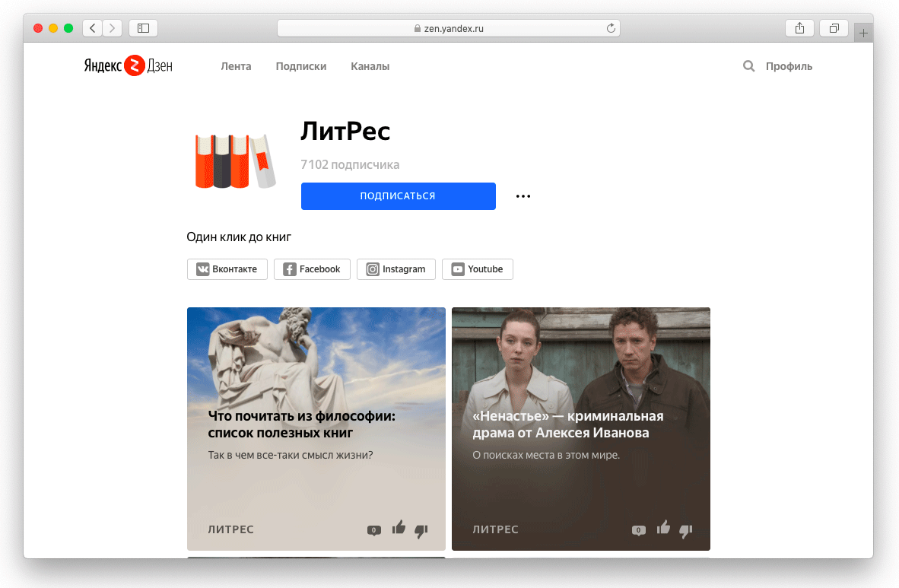Open comments on «Ненастье» article
Screen dimensions: 899x588
click(x=639, y=530)
